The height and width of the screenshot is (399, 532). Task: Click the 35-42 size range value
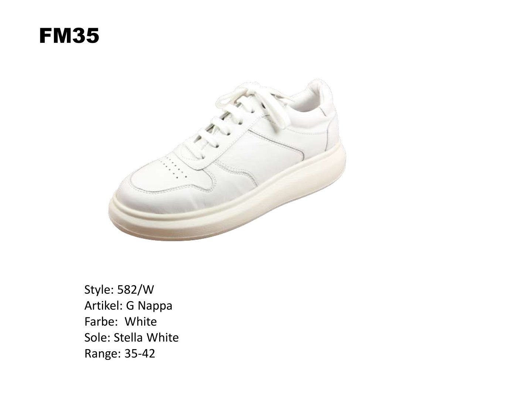click(x=140, y=354)
